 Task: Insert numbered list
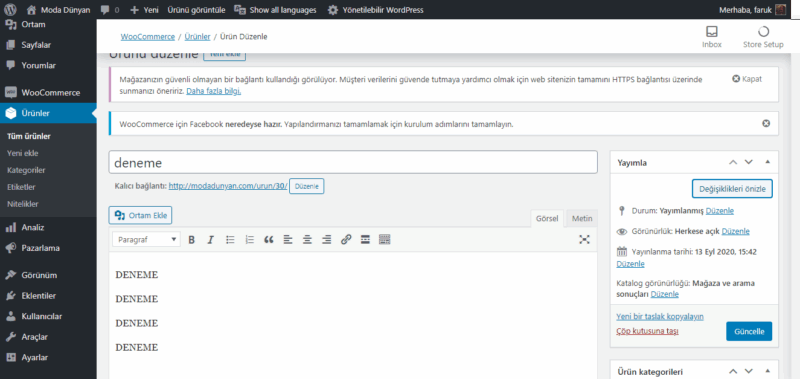click(x=249, y=239)
